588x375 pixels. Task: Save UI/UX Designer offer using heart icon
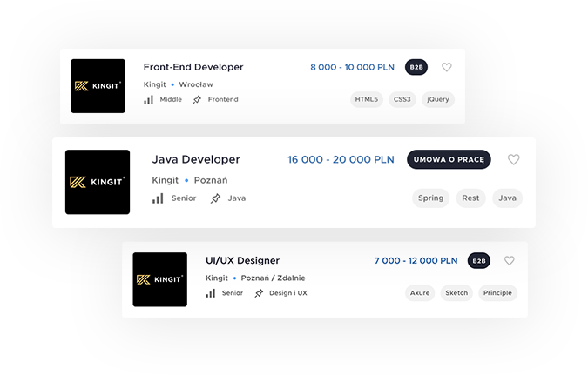pyautogui.click(x=509, y=260)
